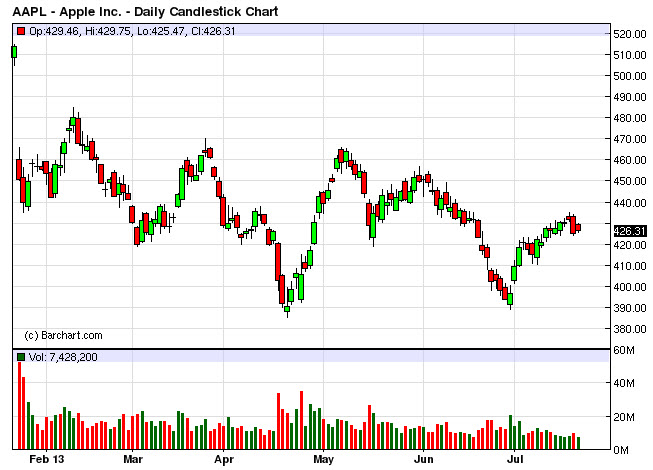Click the 470.00 price axis label
The image size is (653, 470).
630,139
